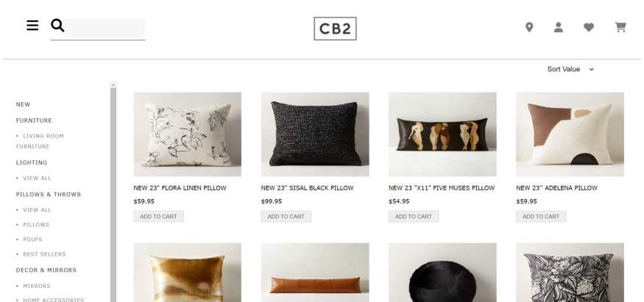Select Poufs in the sidebar
Viewport: 644px width, 302px height.
coord(32,240)
